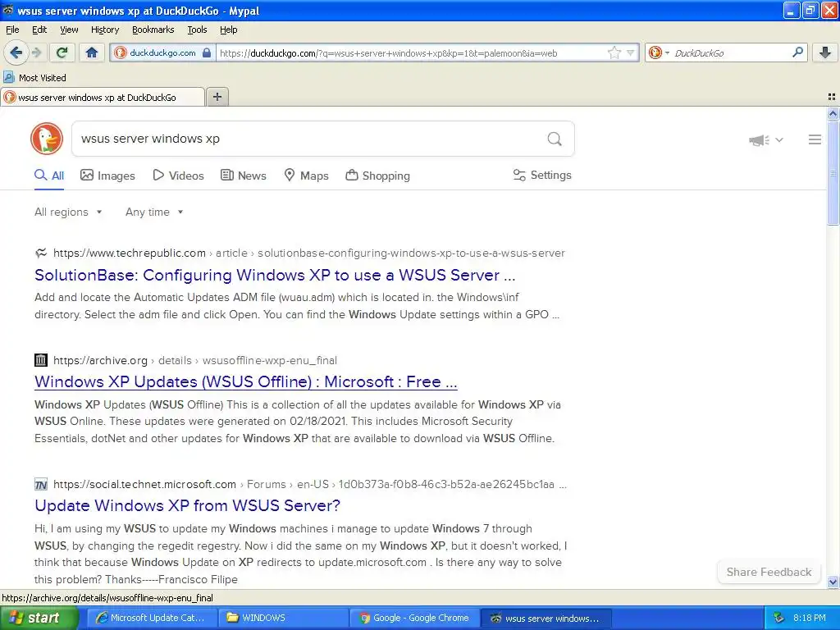
Task: Switch to News results
Action: 244,176
